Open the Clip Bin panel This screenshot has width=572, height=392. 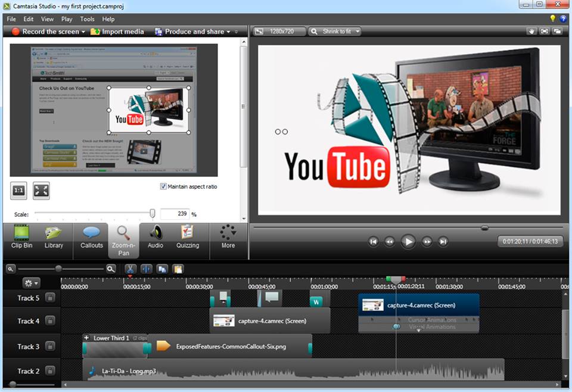pos(22,237)
